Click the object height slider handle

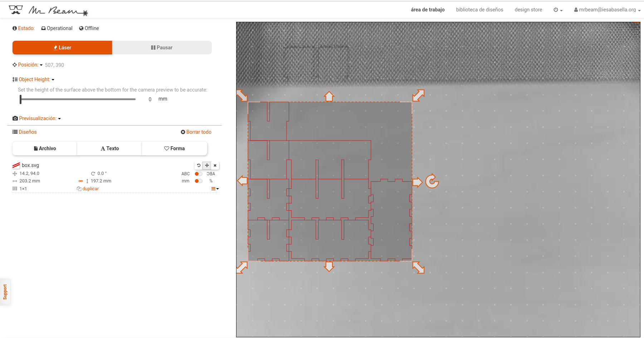[x=21, y=99]
